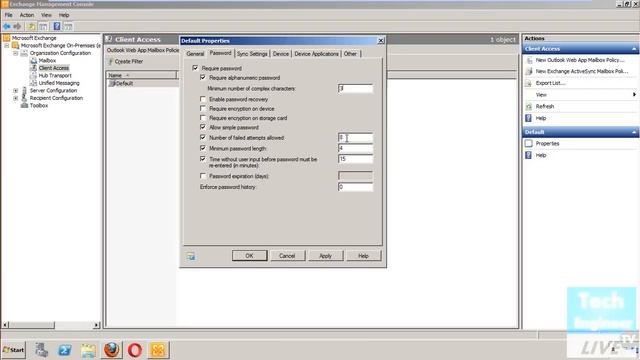Click the Export List icon in Actions
640x360 pixels.
pos(529,83)
